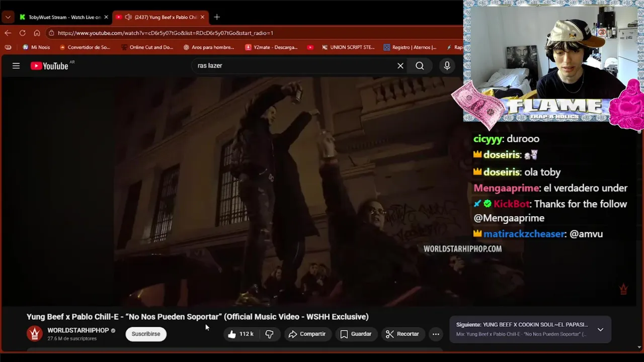This screenshot has height=362, width=644.
Task: Mute the YouTube tab speaker icon
Action: [x=128, y=17]
